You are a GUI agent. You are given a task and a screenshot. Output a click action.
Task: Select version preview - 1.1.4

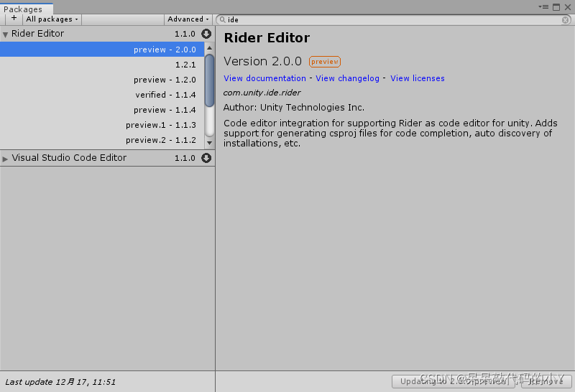(x=102, y=110)
